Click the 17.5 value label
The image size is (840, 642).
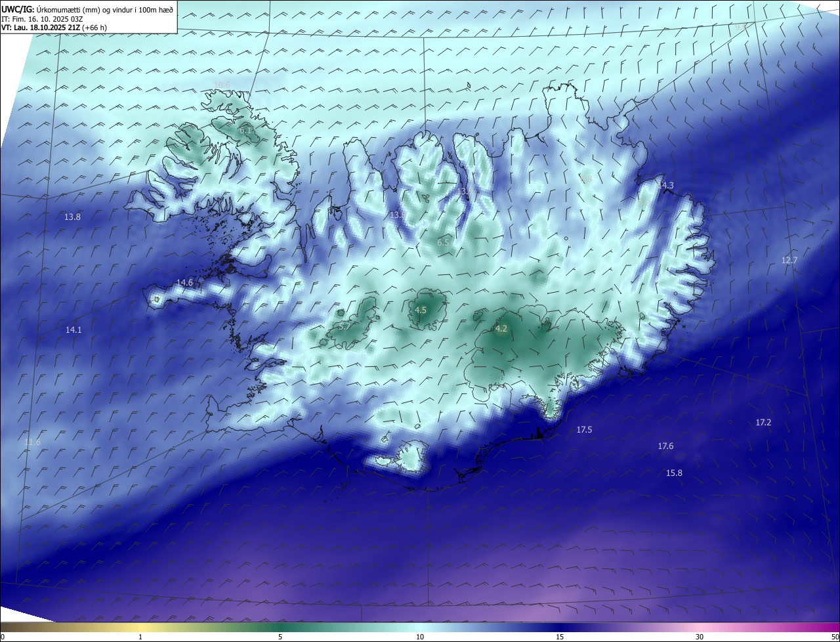pos(584,430)
